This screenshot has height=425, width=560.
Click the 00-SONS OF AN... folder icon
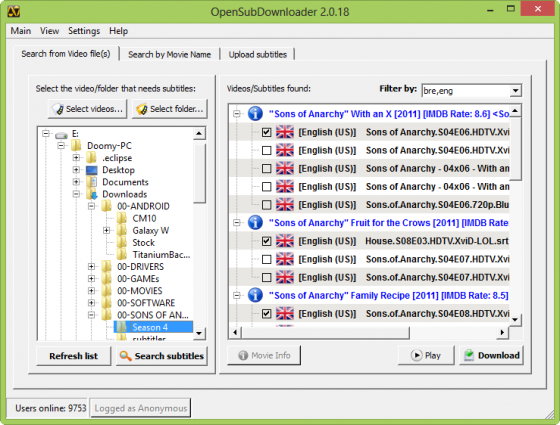click(x=106, y=315)
